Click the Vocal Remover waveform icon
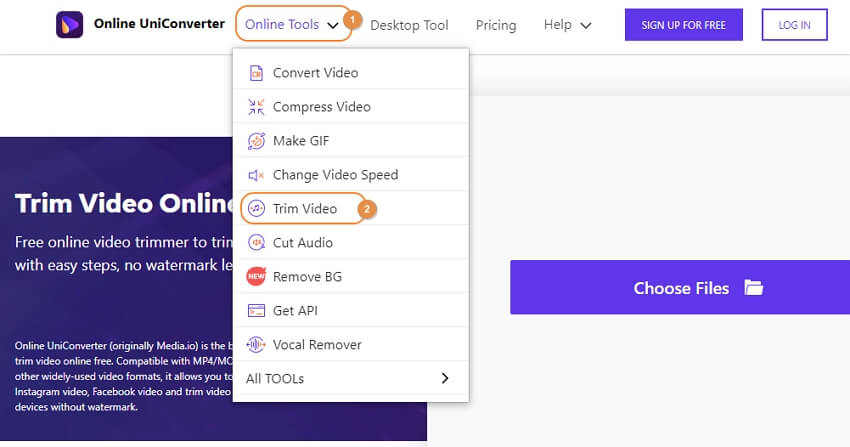This screenshot has width=850, height=447. [256, 345]
